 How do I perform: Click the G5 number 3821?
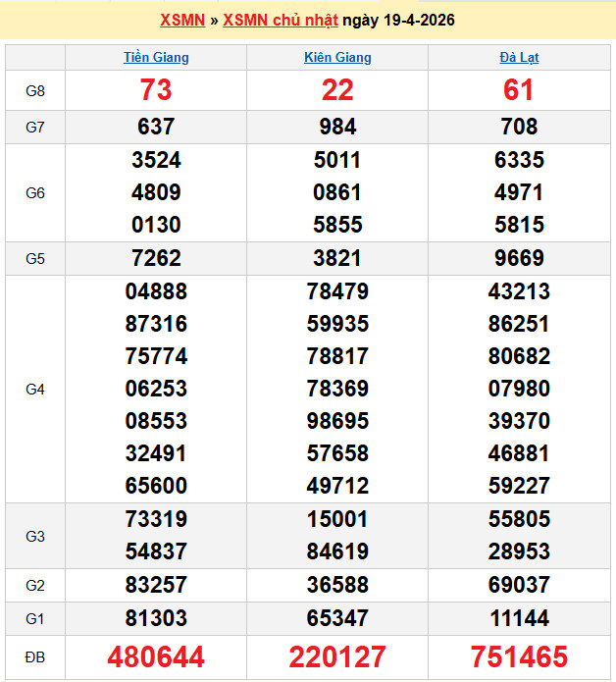point(337,259)
